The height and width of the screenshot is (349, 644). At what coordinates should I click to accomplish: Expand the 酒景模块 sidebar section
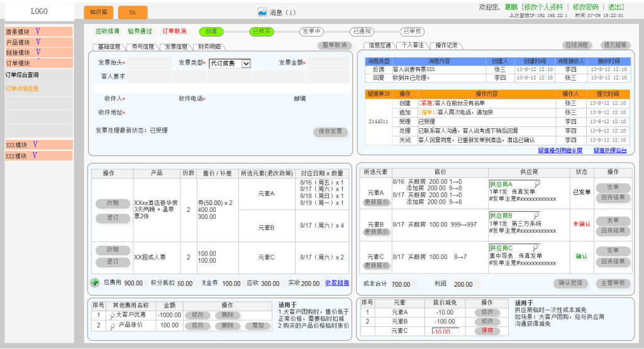[x=38, y=31]
